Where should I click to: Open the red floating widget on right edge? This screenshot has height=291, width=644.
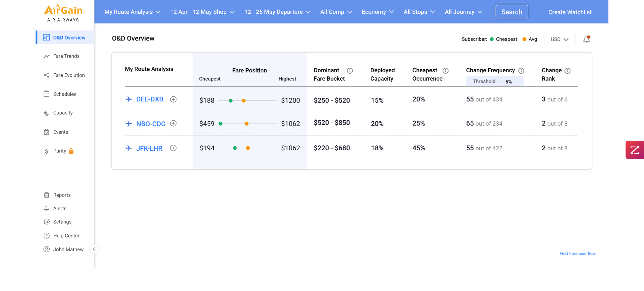(x=634, y=150)
